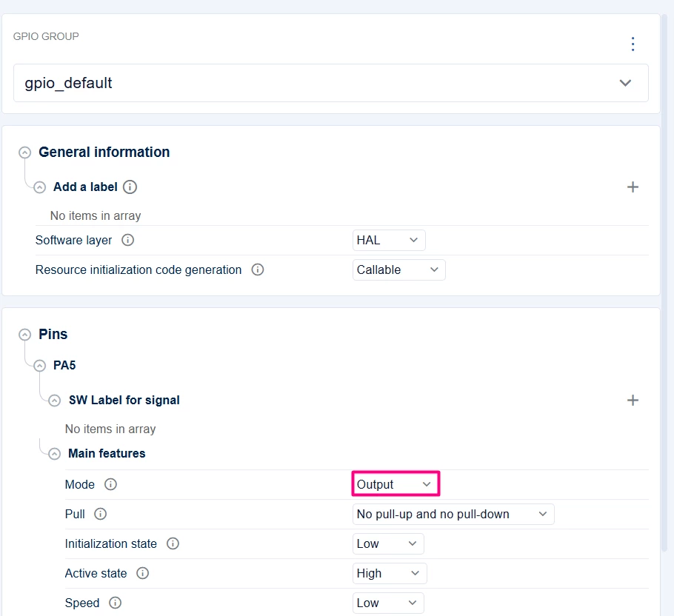Open the Software layer HAL dropdown
The height and width of the screenshot is (616, 674).
(389, 240)
